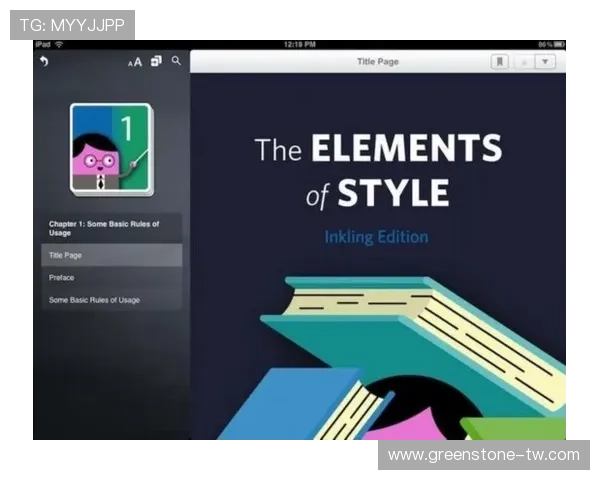Tap the back arrow icon
The width and height of the screenshot is (600, 480).
[43, 62]
